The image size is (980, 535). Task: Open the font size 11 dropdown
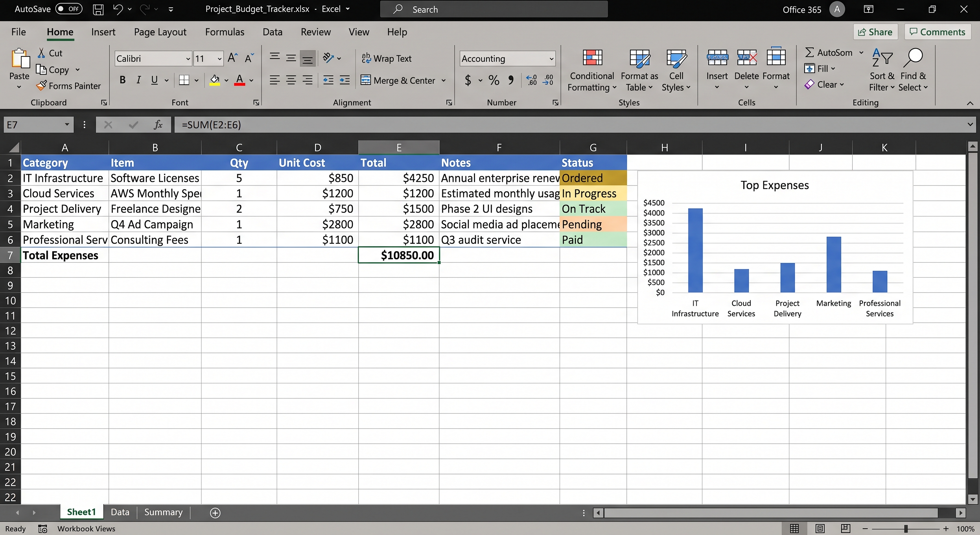point(220,59)
